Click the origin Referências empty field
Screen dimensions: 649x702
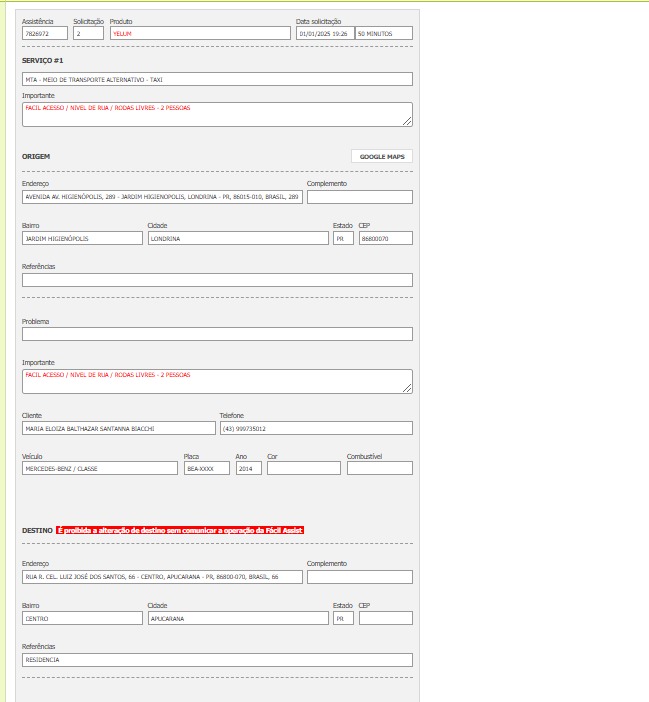(217, 280)
